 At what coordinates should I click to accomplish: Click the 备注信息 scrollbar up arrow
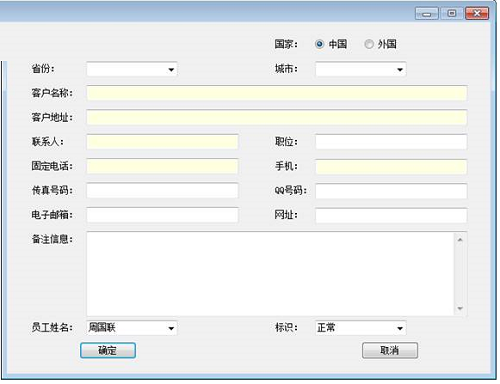coord(460,240)
